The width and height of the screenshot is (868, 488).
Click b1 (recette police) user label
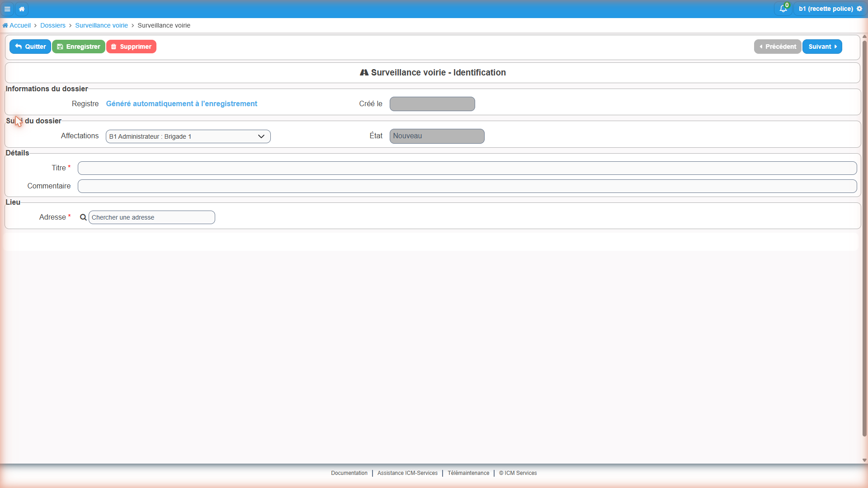pyautogui.click(x=826, y=9)
